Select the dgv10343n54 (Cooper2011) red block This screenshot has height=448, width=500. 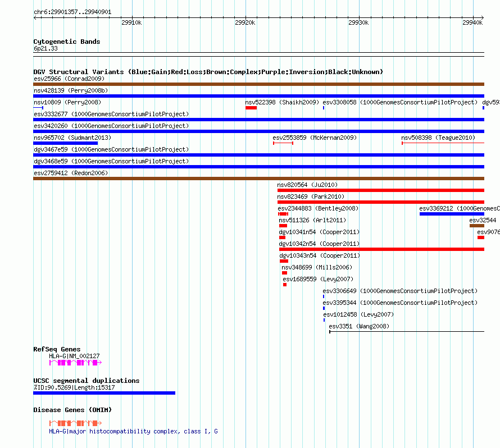(284, 261)
